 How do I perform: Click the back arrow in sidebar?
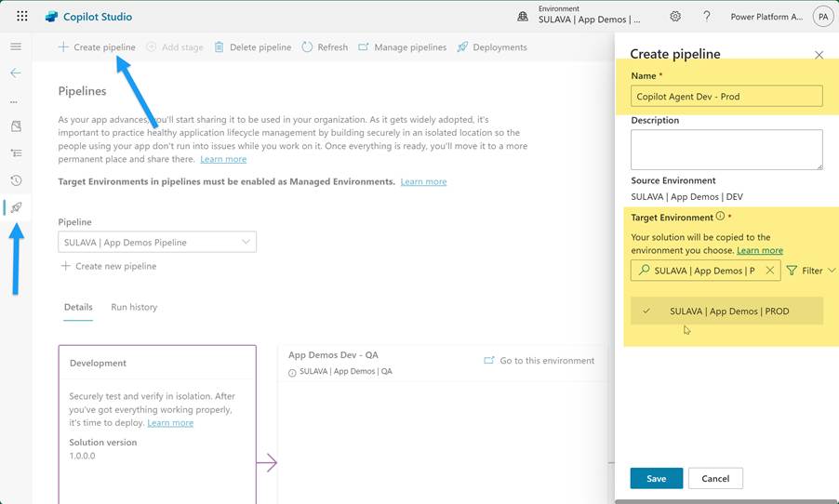[x=16, y=73]
